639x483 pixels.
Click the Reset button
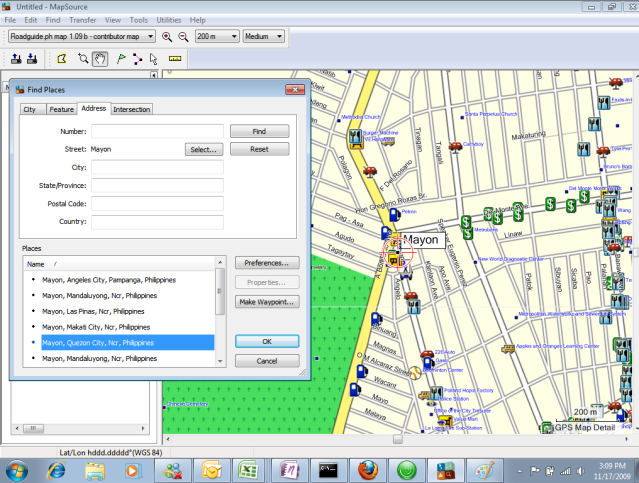pyautogui.click(x=260, y=149)
